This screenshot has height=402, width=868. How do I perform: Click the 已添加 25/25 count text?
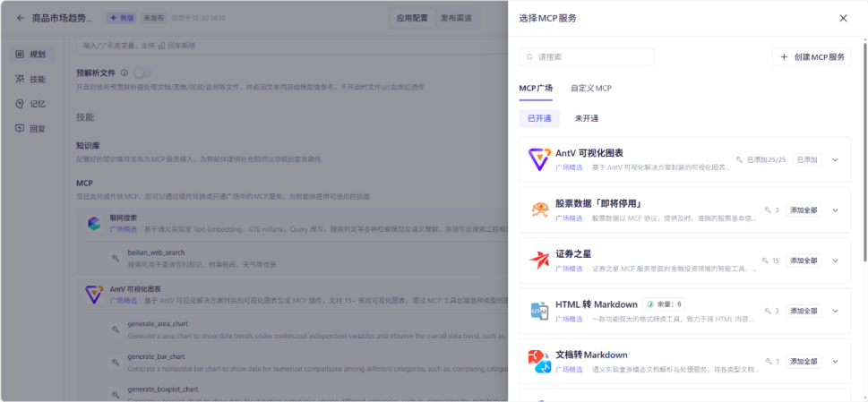coord(766,159)
